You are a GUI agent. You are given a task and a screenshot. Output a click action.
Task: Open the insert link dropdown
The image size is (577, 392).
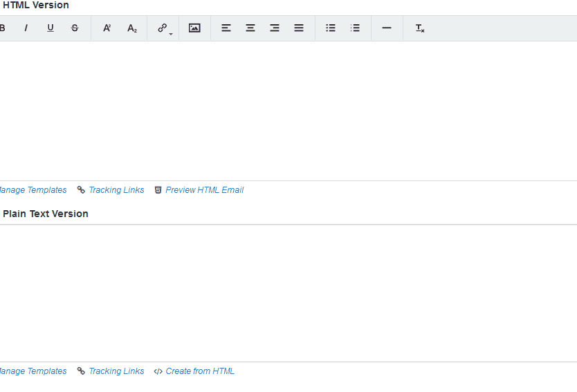click(x=163, y=28)
